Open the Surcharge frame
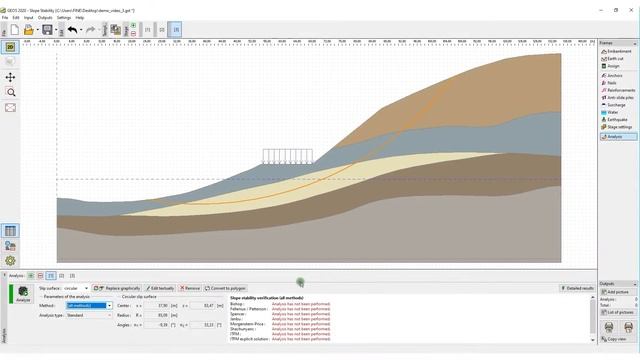 coord(618,105)
